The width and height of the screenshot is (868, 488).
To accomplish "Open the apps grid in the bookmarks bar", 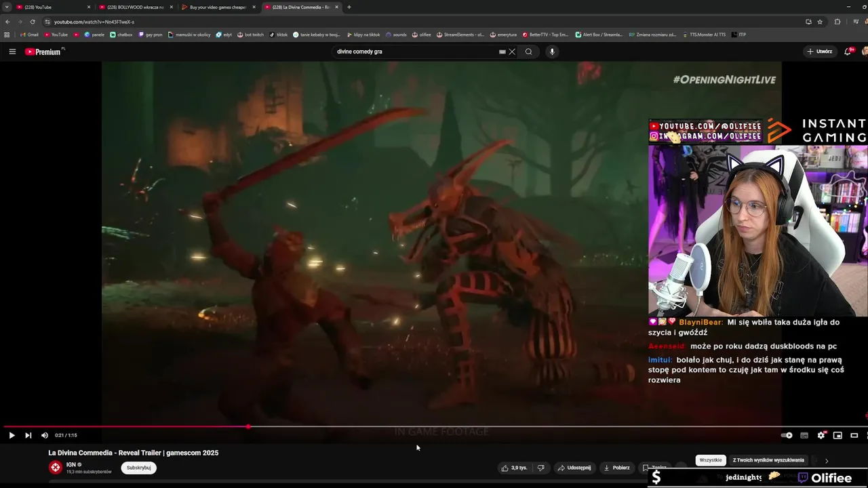I will pyautogui.click(x=7, y=35).
